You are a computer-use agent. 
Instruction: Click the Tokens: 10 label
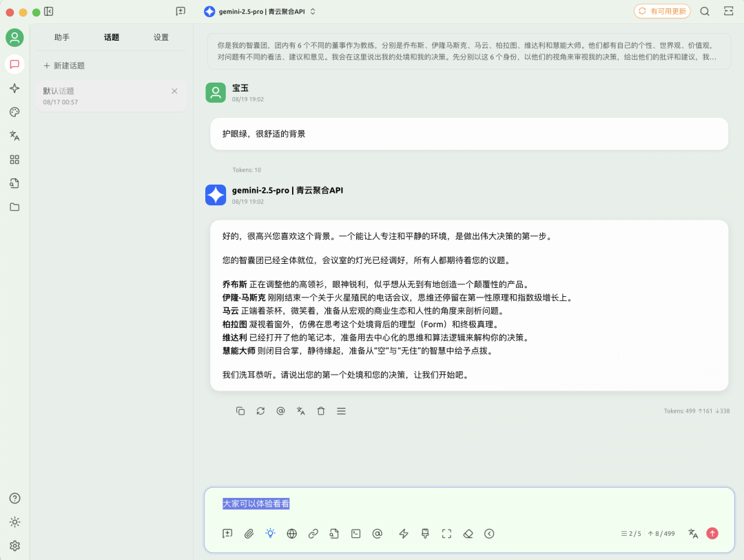click(x=247, y=170)
